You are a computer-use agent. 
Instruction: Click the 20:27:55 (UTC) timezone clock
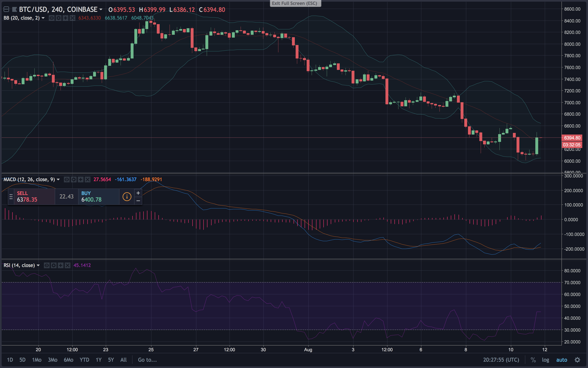tap(501, 360)
